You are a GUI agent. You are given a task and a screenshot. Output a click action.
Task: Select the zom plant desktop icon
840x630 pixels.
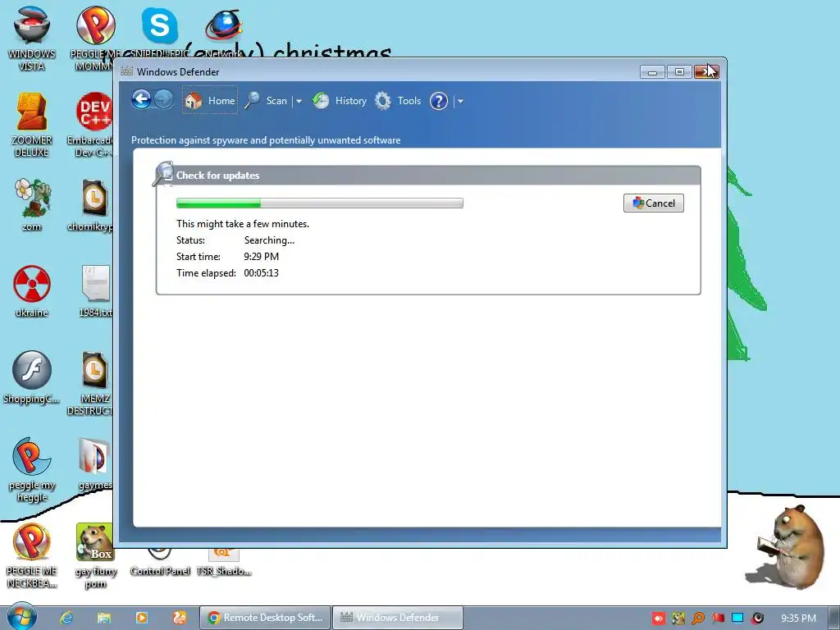click(x=32, y=204)
